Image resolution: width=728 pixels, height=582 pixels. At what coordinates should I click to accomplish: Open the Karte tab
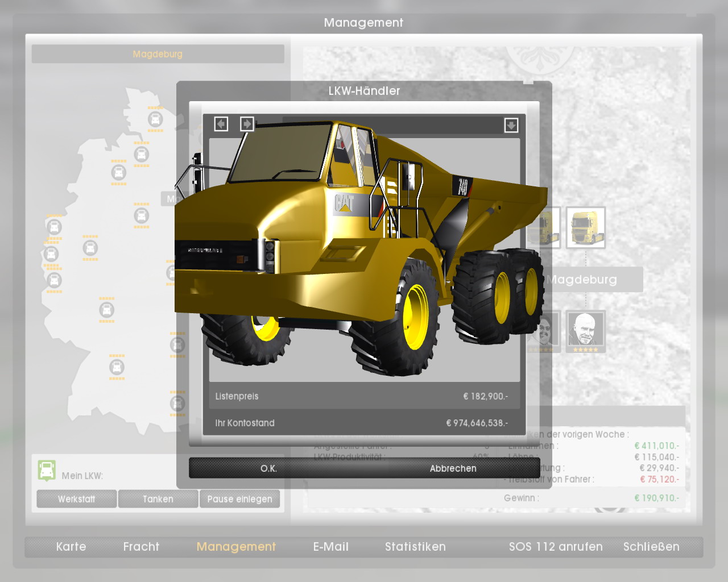pos(71,547)
